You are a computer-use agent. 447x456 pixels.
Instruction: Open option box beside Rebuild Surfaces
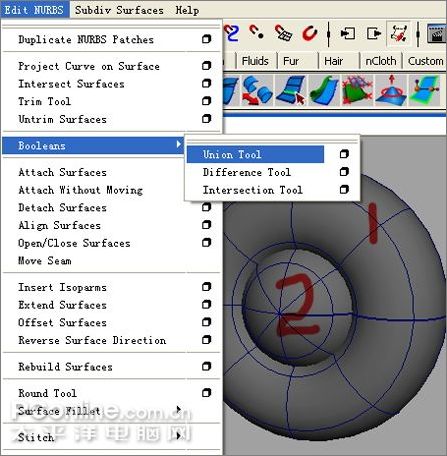tap(207, 366)
